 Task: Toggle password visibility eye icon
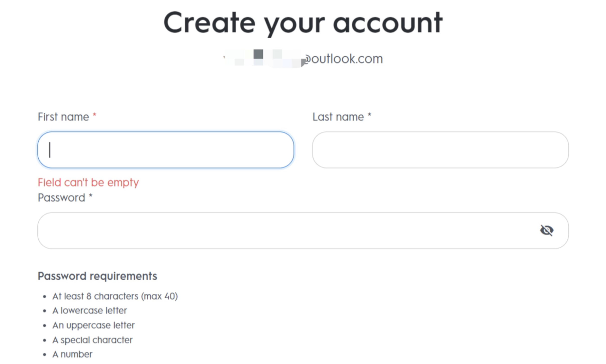(546, 230)
